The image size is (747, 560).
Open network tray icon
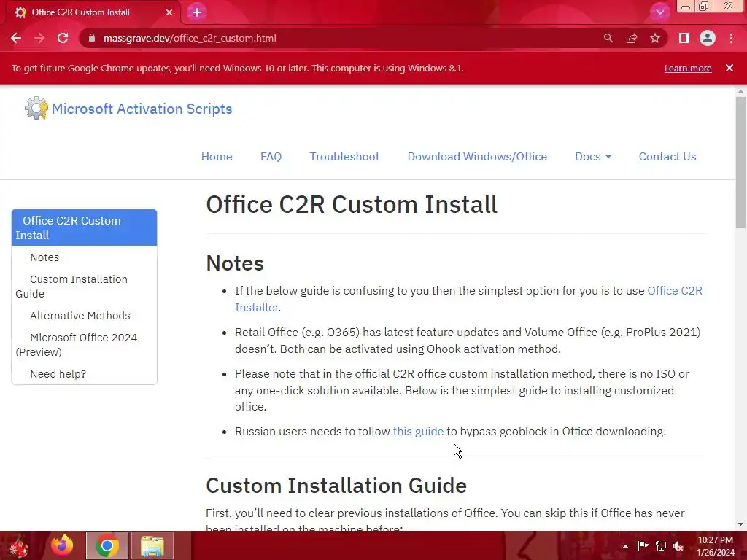pos(661,546)
